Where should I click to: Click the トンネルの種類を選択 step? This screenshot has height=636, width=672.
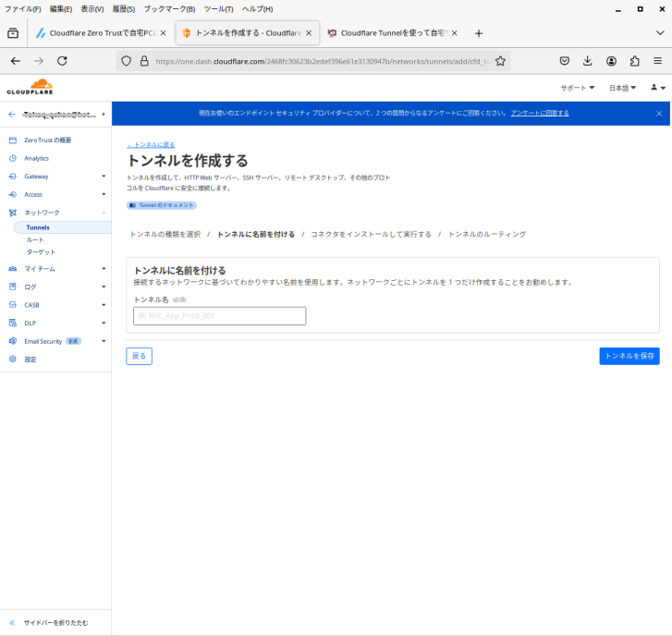165,235
